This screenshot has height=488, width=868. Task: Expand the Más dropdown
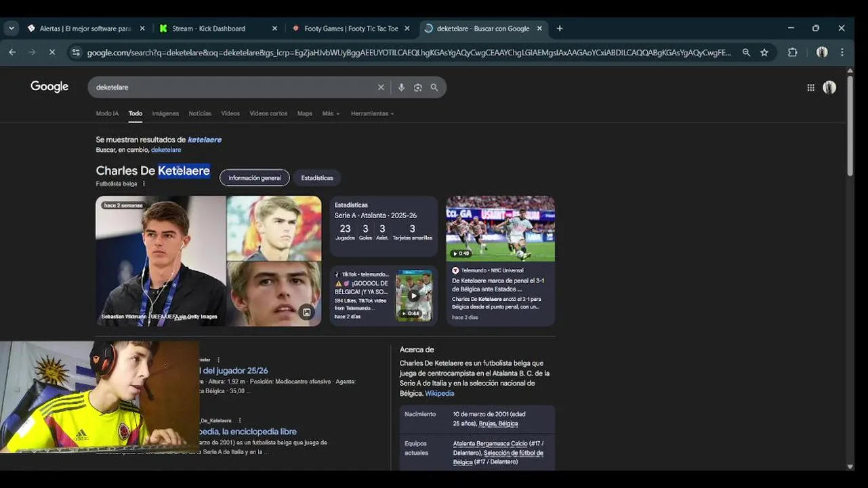tap(331, 113)
